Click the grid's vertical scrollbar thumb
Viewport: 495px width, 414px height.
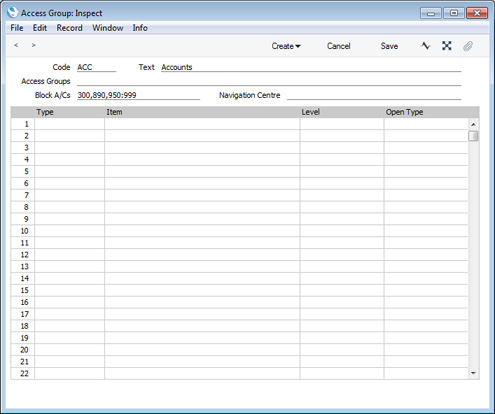click(473, 136)
